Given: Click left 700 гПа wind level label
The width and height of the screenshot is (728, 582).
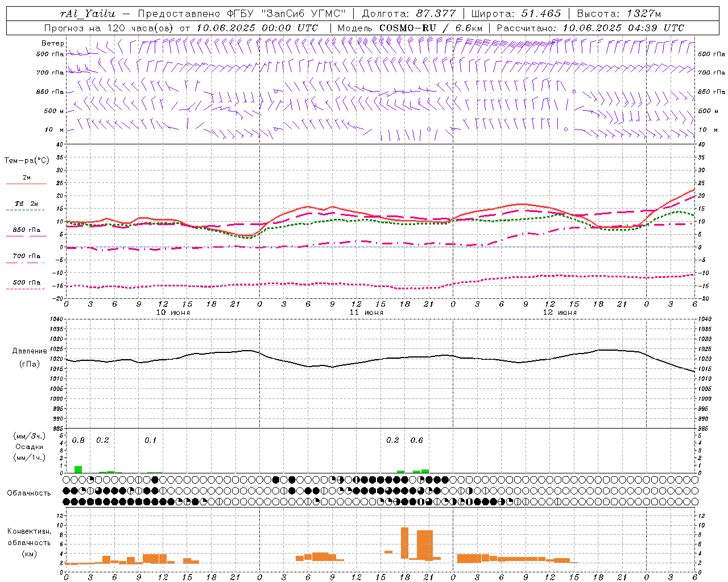Looking at the screenshot, I should [50, 73].
